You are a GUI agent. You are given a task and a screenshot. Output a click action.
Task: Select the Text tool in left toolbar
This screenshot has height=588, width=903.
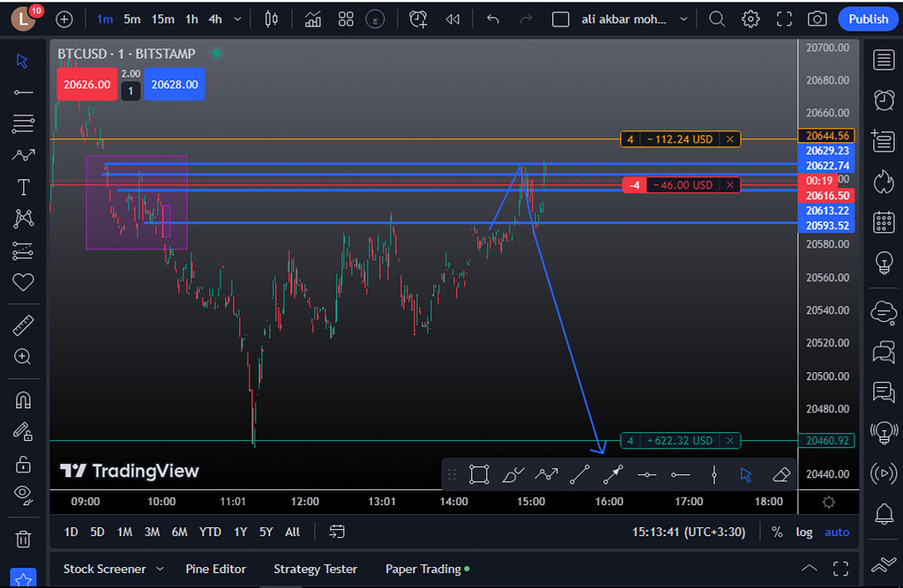pos(23,187)
